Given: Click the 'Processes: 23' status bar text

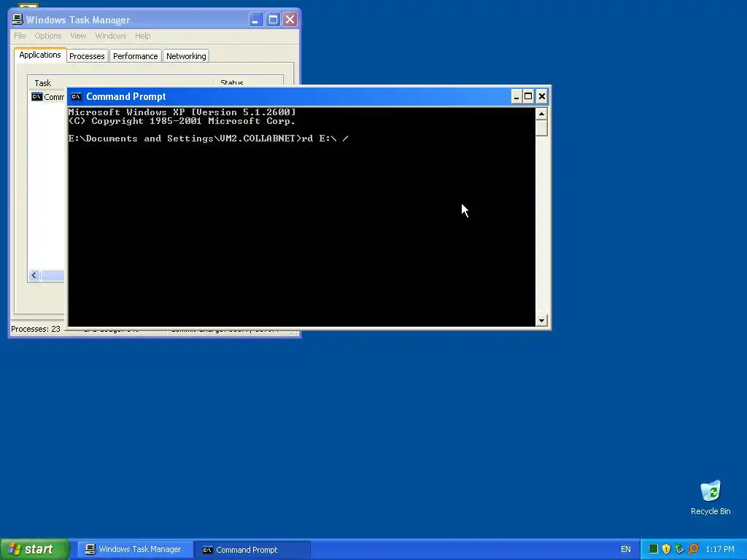Looking at the screenshot, I should (36, 329).
